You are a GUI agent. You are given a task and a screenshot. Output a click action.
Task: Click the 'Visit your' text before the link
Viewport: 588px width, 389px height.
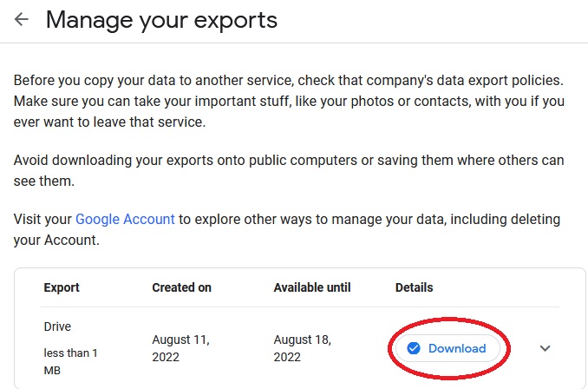pyautogui.click(x=42, y=220)
